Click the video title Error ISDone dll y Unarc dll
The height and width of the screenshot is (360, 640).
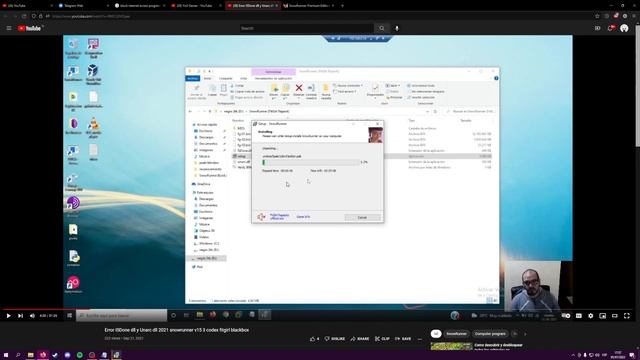176,330
